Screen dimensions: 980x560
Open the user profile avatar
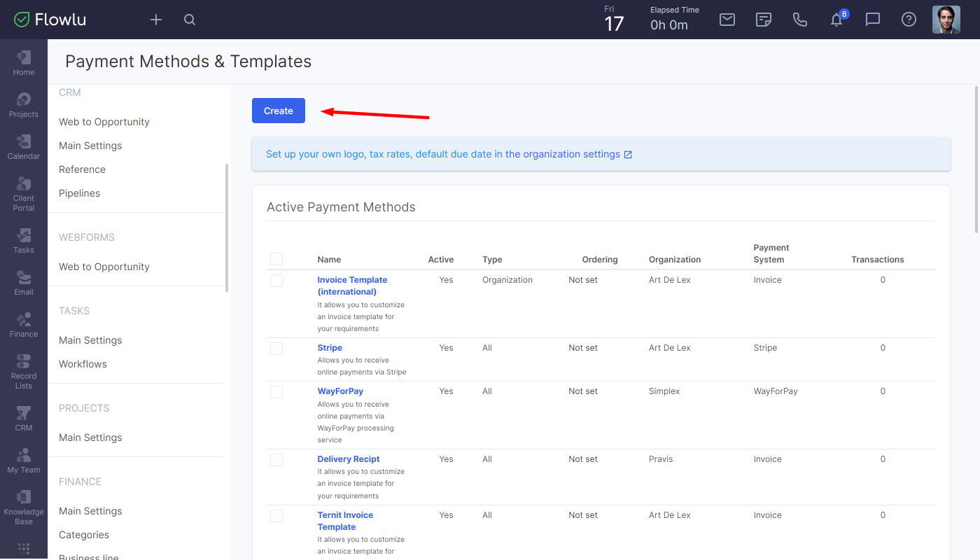point(946,20)
